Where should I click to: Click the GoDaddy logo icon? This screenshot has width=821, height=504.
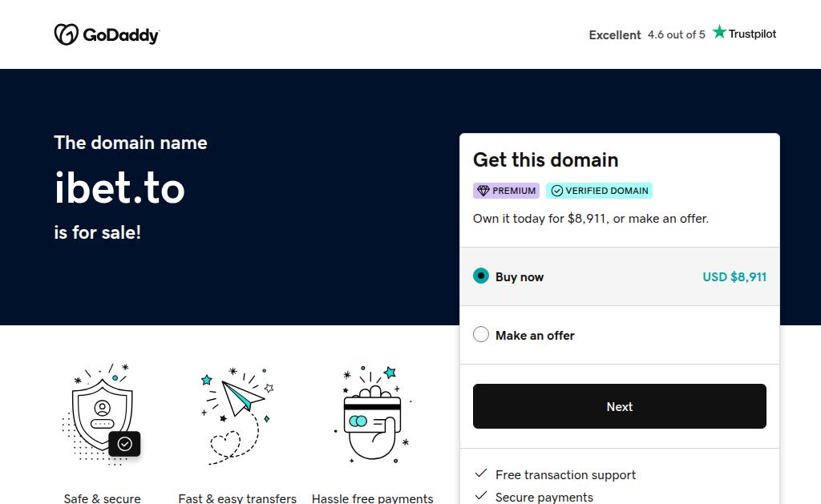66,34
